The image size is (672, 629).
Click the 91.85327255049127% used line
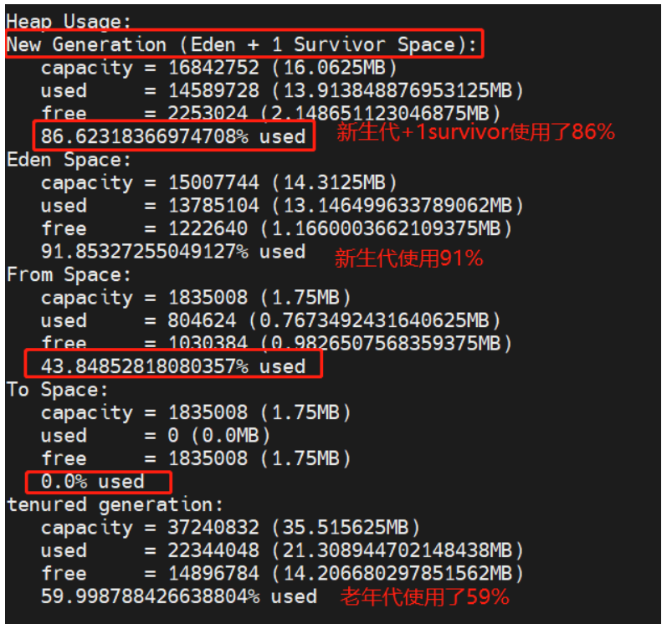(x=173, y=252)
